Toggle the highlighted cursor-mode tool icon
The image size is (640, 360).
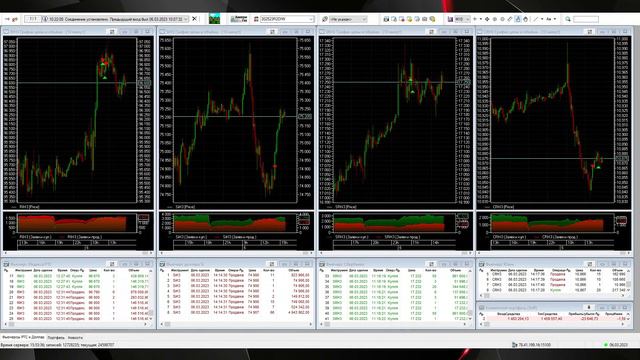click(518, 19)
